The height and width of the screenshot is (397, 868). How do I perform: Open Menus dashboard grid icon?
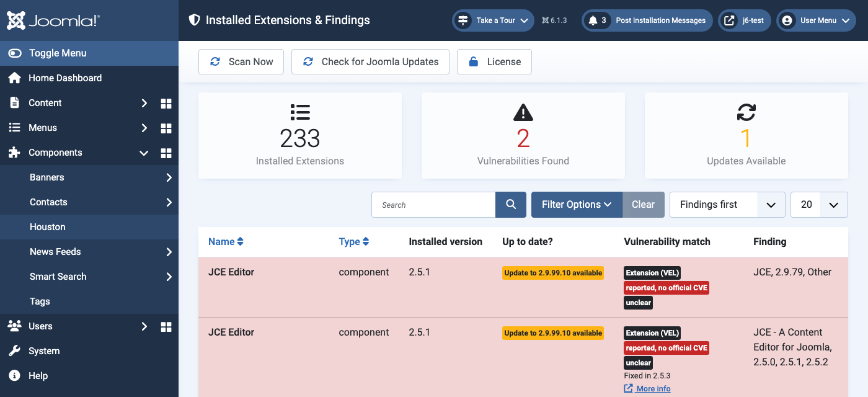click(x=166, y=128)
